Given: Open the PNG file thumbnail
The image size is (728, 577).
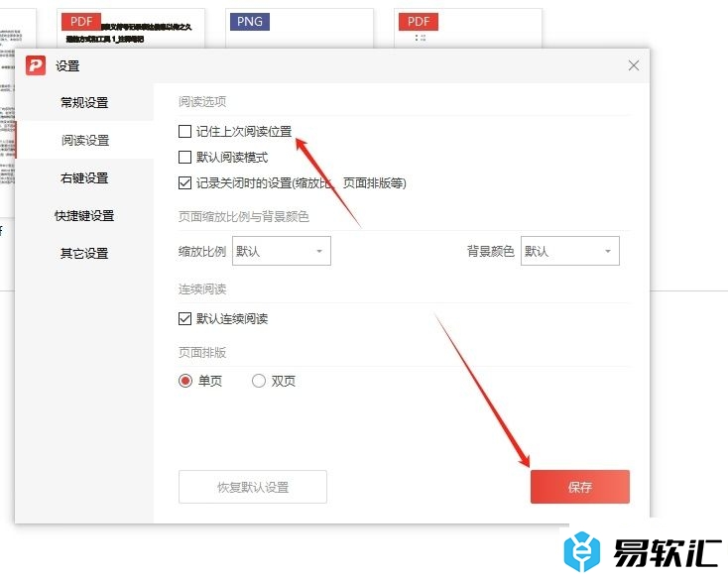Looking at the screenshot, I should [300, 28].
